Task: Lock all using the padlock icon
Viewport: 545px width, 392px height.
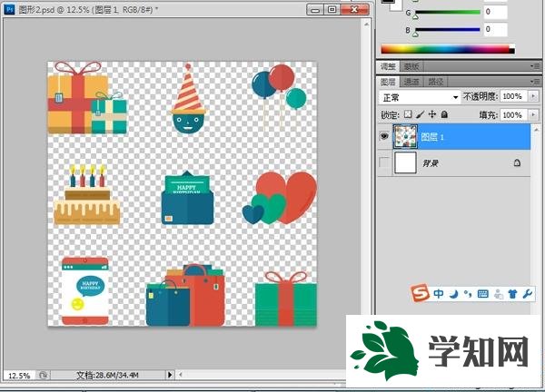Action: (x=444, y=114)
